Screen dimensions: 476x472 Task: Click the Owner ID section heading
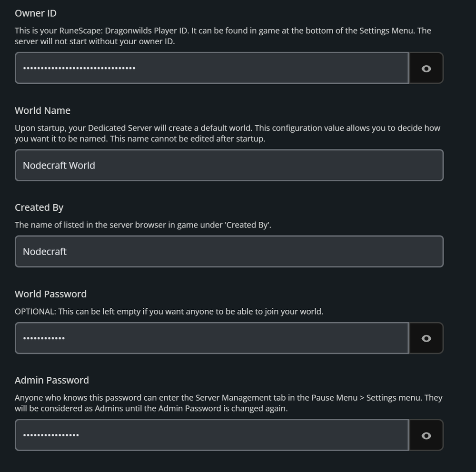click(x=35, y=13)
